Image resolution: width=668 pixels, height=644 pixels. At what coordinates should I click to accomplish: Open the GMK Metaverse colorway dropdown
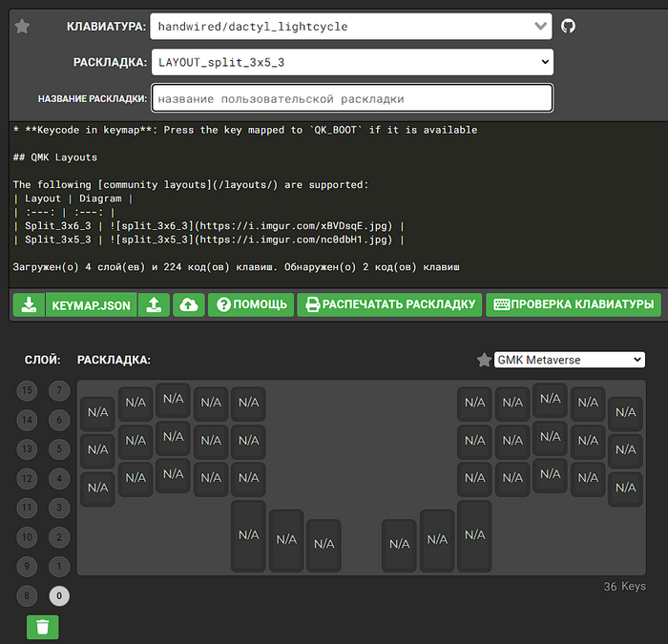[x=569, y=360]
